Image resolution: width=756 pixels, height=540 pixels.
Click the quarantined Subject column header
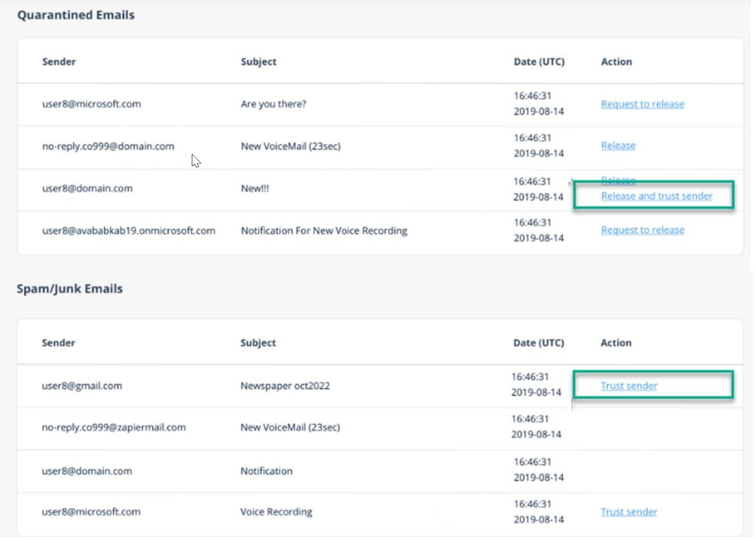click(x=259, y=62)
